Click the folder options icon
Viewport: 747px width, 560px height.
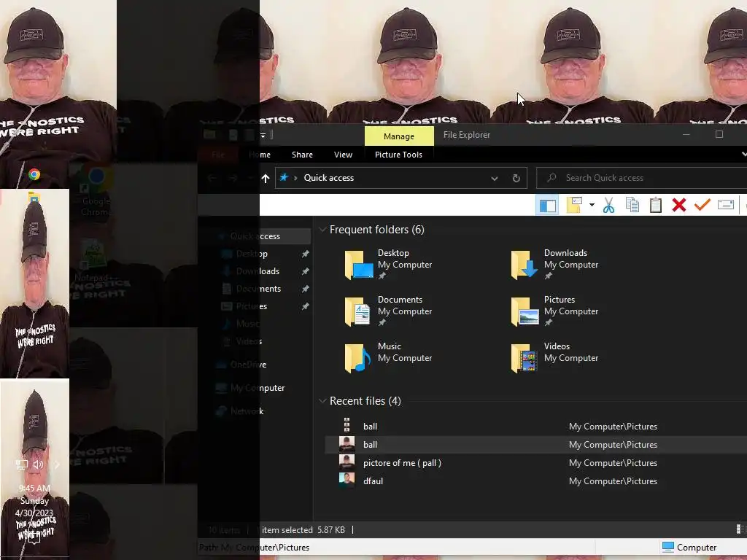point(575,205)
